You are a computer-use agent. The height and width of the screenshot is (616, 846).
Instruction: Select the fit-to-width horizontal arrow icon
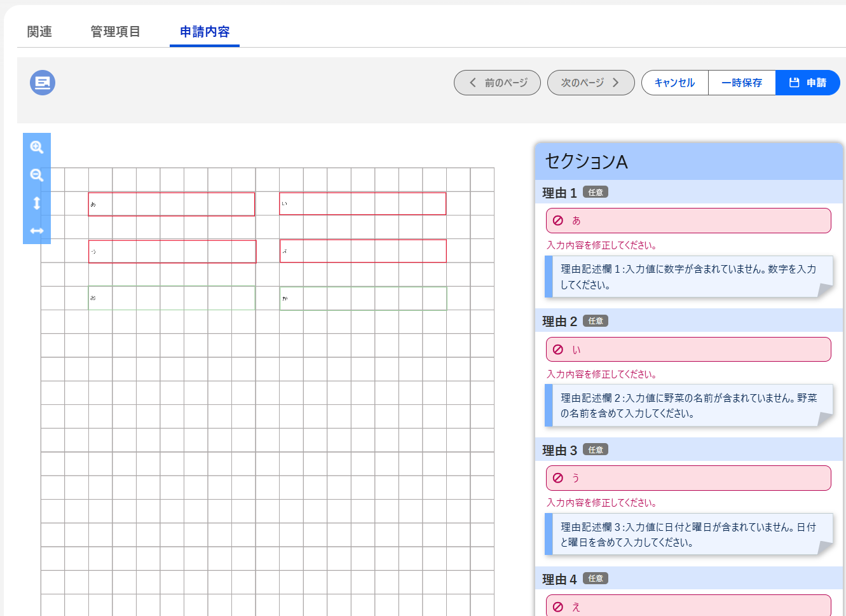pos(37,231)
